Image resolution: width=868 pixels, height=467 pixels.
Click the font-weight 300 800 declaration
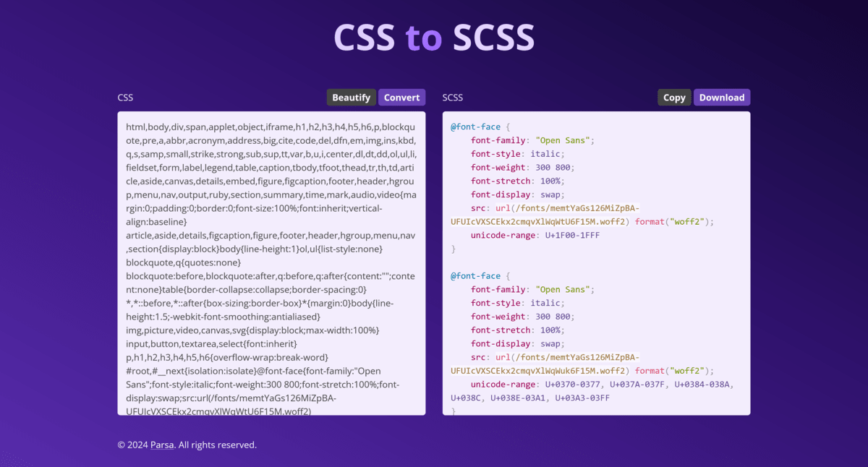(x=521, y=167)
